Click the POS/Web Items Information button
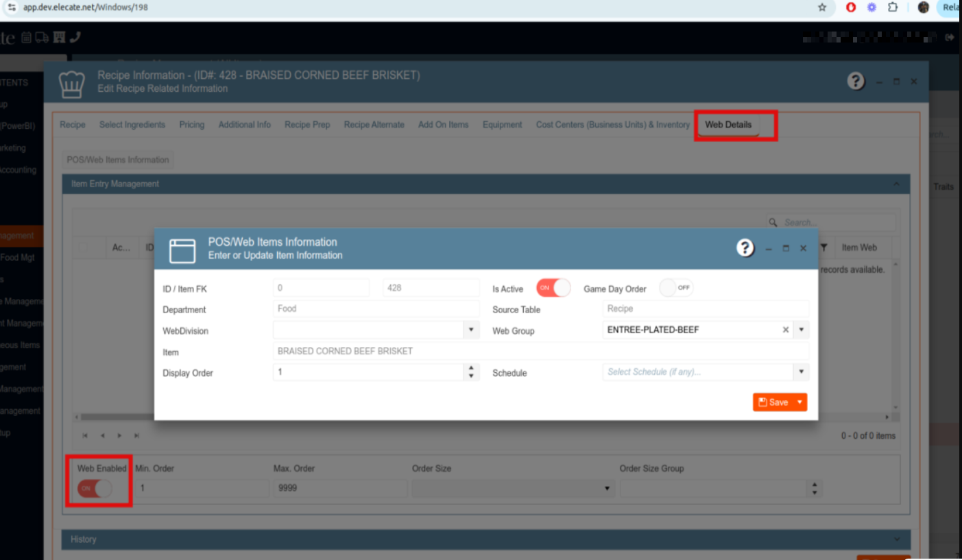 pyautogui.click(x=117, y=160)
